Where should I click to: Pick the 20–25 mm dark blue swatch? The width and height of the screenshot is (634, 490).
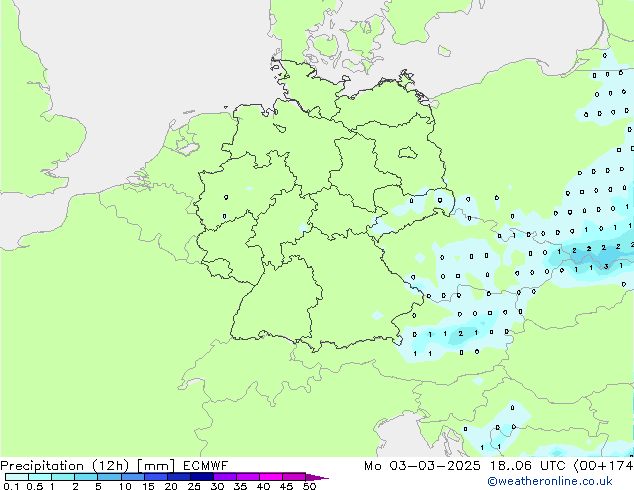tap(178, 477)
